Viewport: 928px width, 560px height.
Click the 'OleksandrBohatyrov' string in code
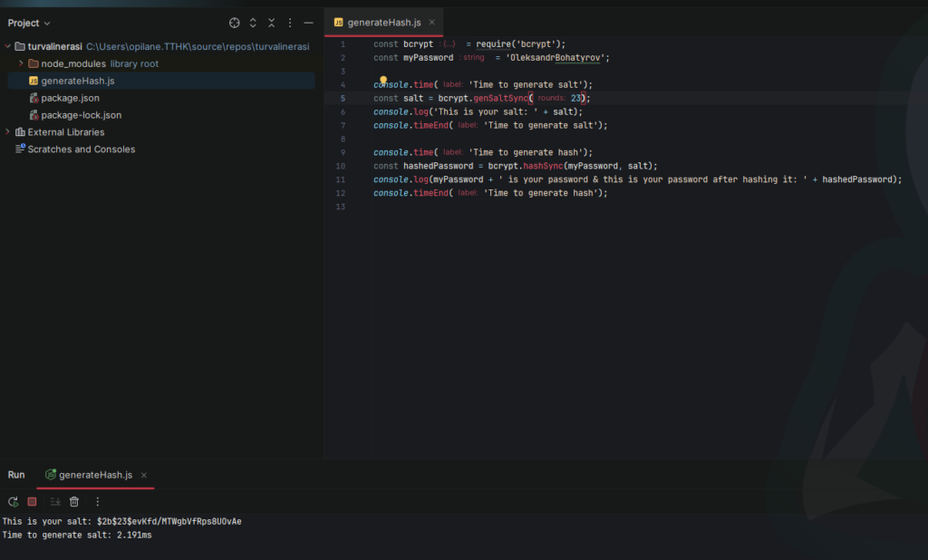557,57
